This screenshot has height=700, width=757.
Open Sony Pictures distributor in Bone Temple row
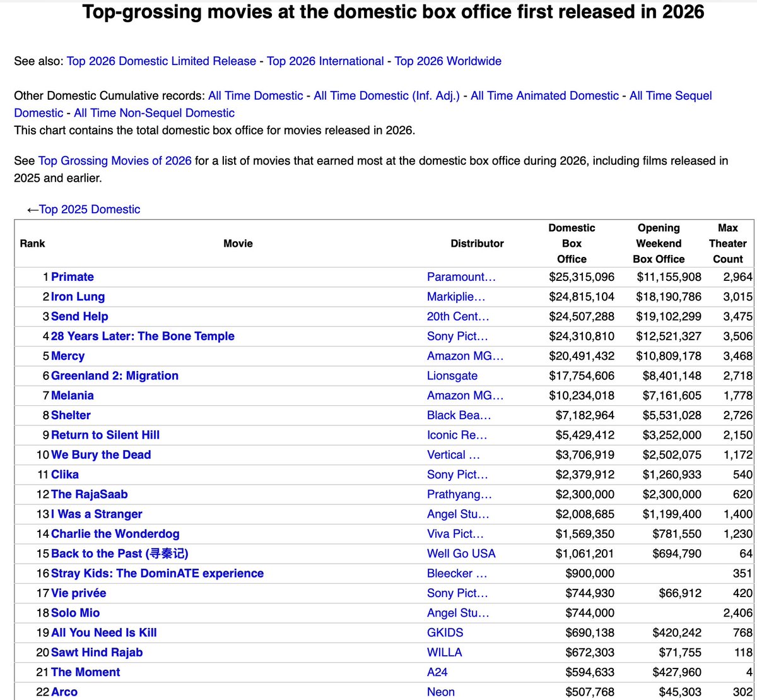pos(457,336)
